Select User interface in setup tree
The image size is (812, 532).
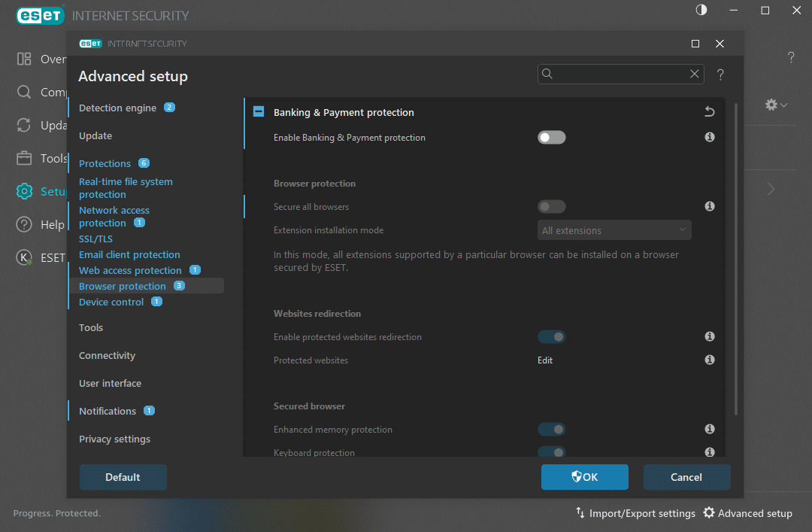click(111, 383)
